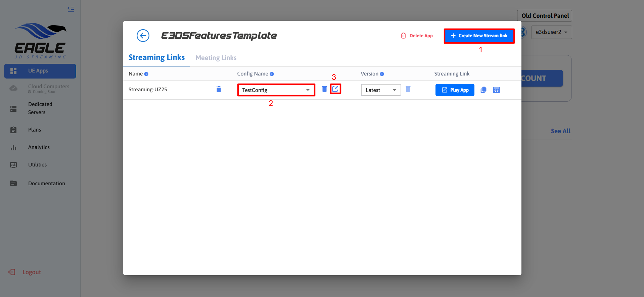
Task: Click the Version info icon
Action: click(x=382, y=74)
